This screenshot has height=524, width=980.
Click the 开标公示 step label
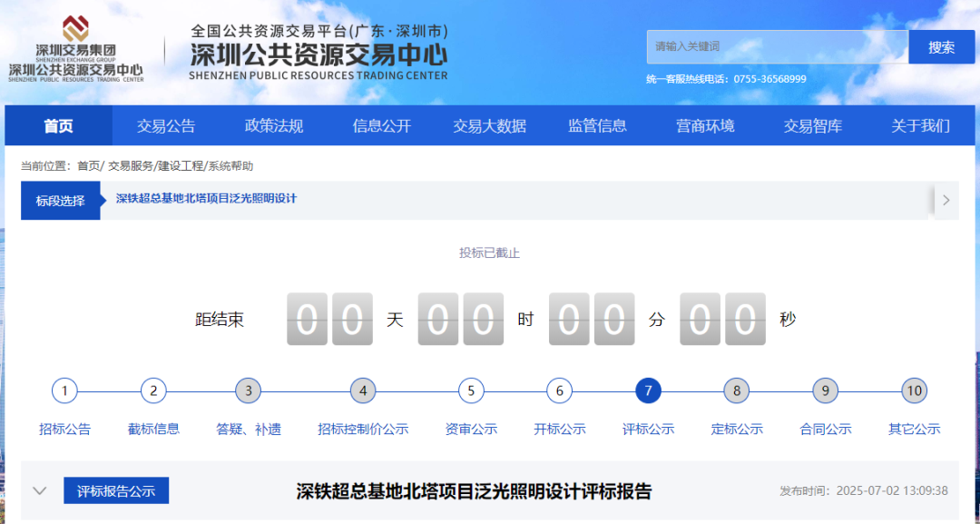coord(559,429)
